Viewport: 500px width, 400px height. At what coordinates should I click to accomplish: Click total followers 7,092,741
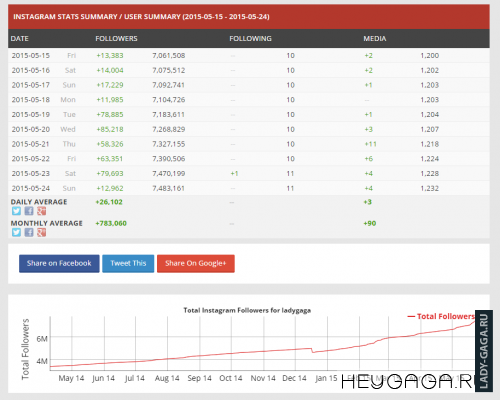(x=169, y=85)
